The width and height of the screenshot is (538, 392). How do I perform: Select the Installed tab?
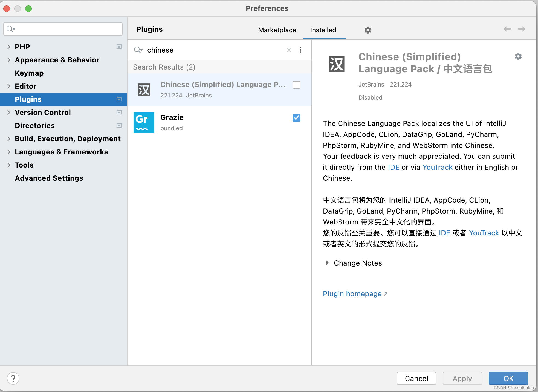323,30
